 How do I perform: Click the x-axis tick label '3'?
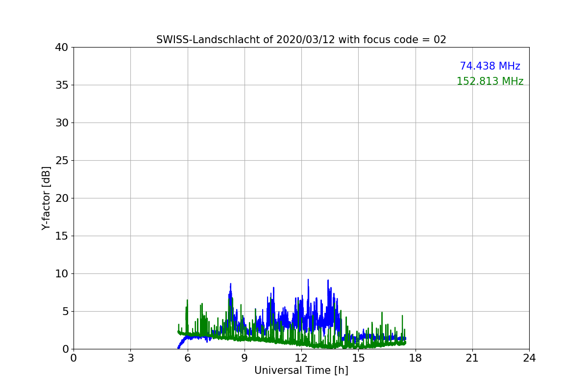(x=130, y=358)
